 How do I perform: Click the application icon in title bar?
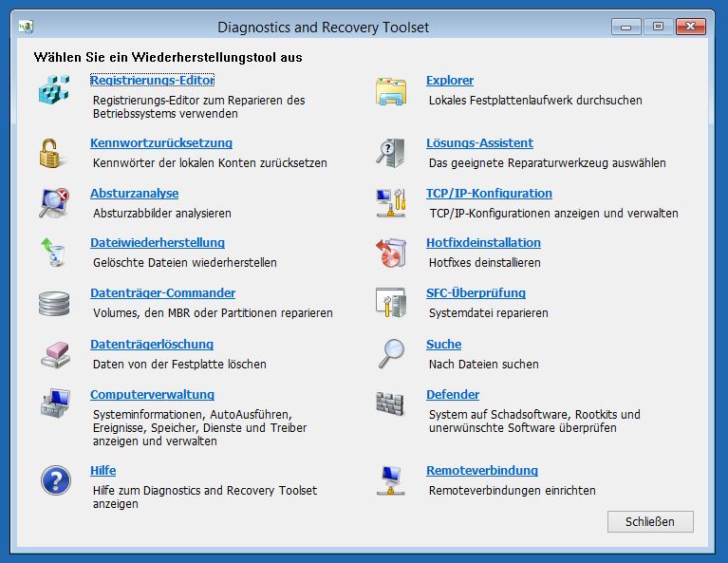click(26, 27)
